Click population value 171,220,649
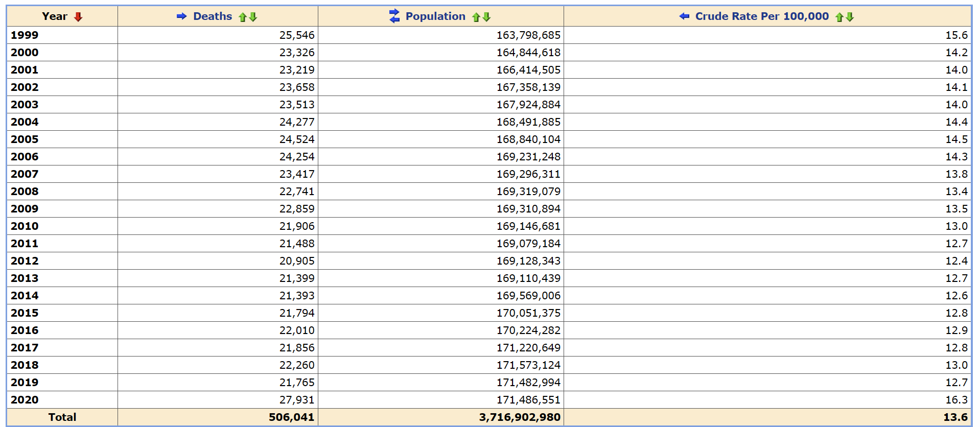 (528, 348)
